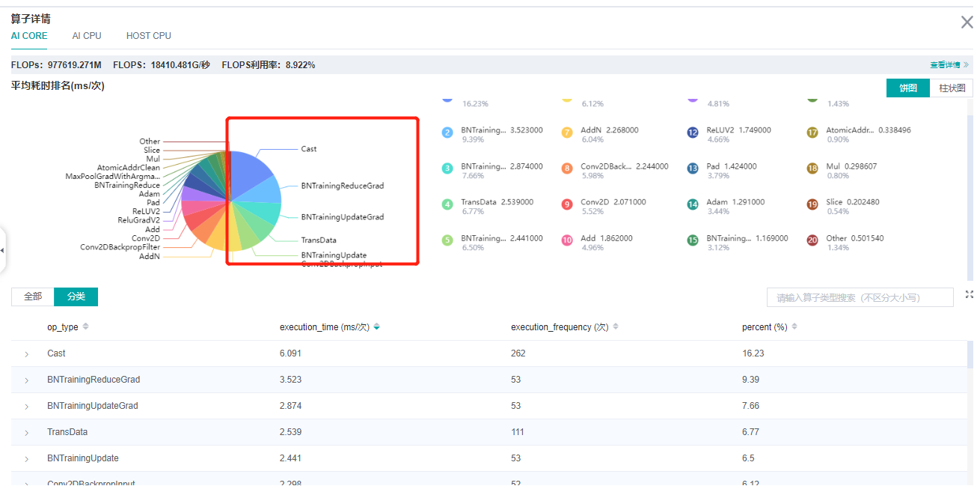Switch to the AI CPU tab
The width and height of the screenshot is (980, 489).
87,36
